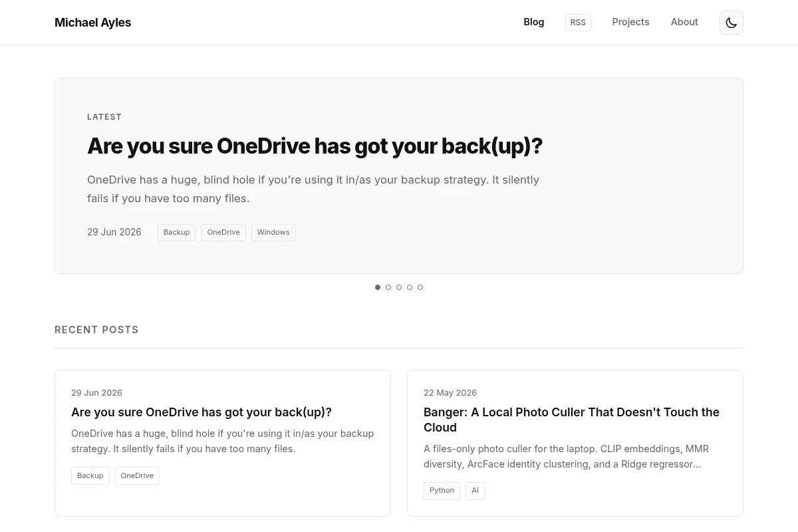The image size is (798, 532).
Task: Click the Backup tag in the OneDrive card
Action: click(90, 475)
